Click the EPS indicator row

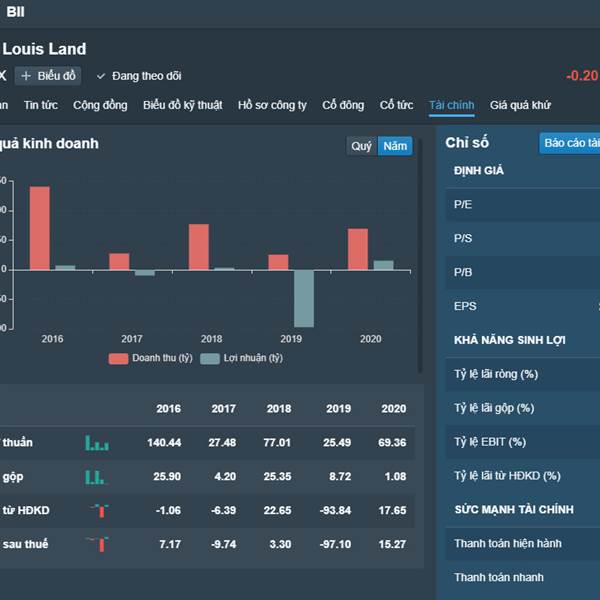[523, 306]
